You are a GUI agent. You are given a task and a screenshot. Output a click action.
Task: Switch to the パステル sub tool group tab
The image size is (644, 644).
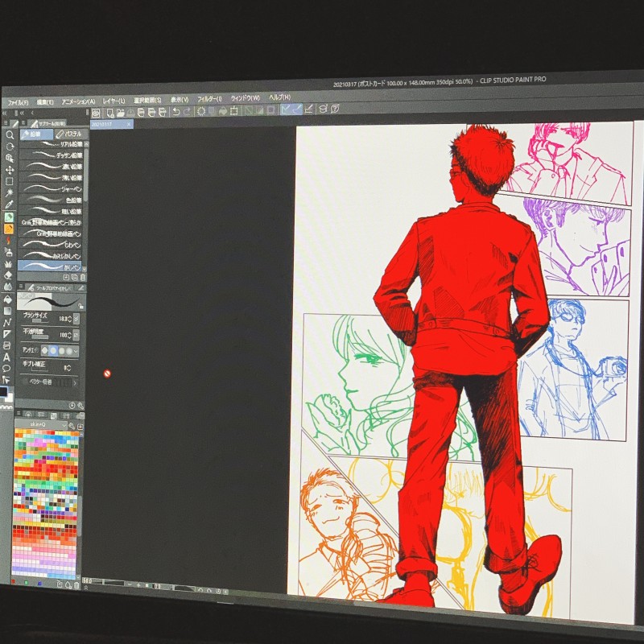click(x=71, y=134)
